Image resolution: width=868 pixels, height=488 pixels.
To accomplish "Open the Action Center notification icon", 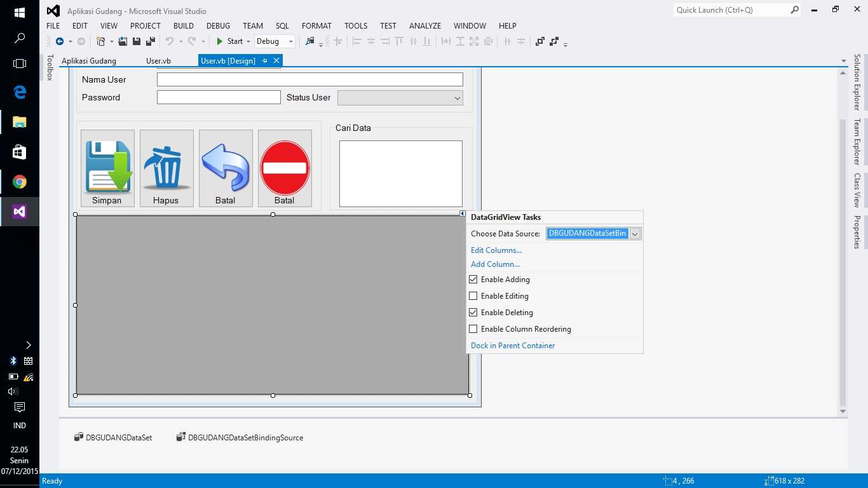I will (20, 407).
